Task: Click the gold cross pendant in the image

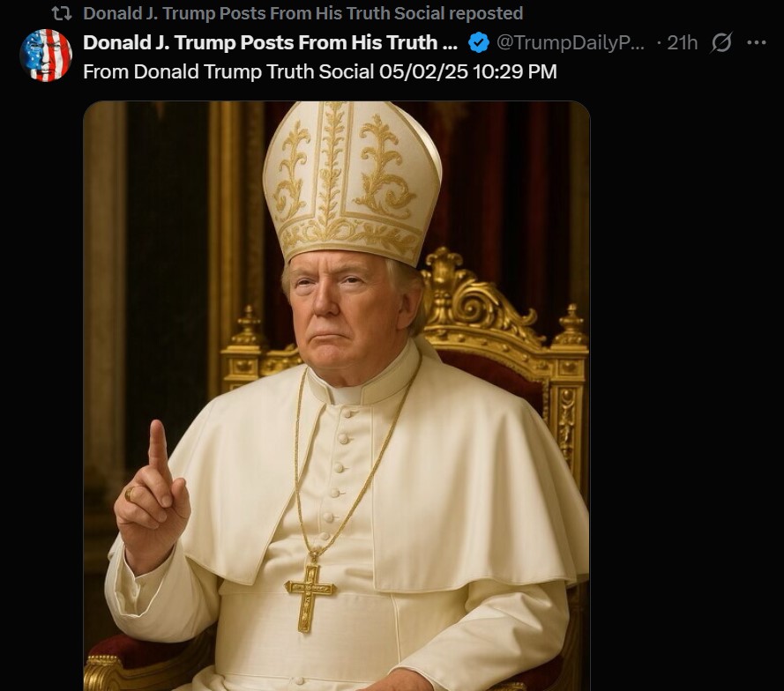Action: pyautogui.click(x=310, y=592)
